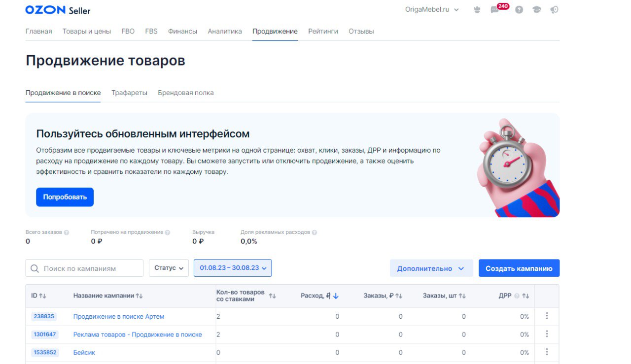Viewport: 631px width, 364px height.
Task: Click the Продвижение товаров page heading
Action: click(x=105, y=61)
